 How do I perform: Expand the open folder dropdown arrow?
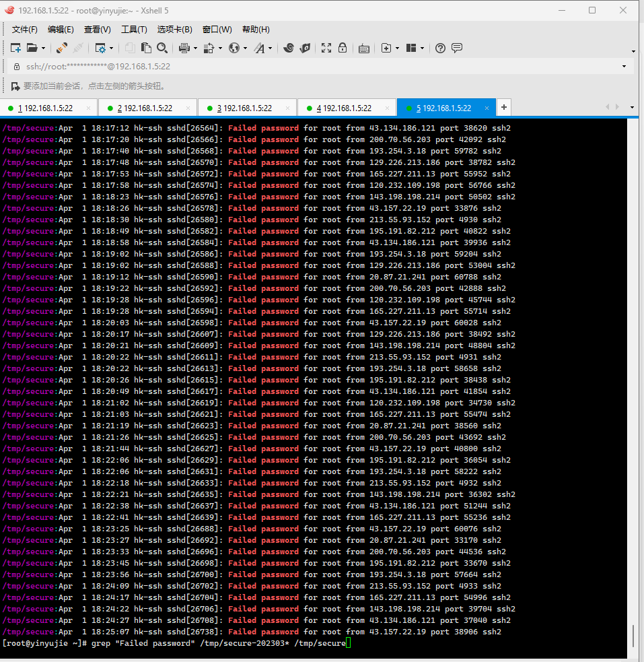(x=43, y=48)
